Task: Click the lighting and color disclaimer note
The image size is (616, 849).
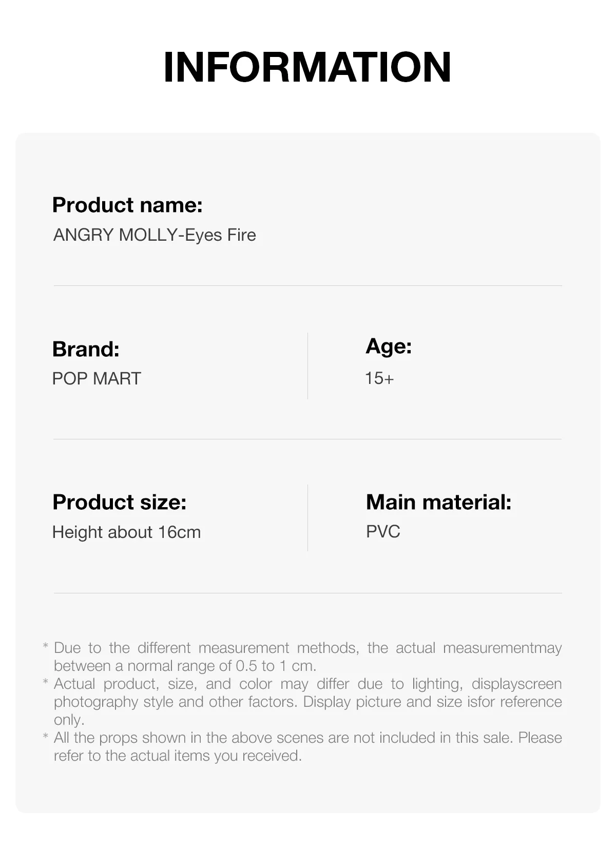Action: click(307, 702)
